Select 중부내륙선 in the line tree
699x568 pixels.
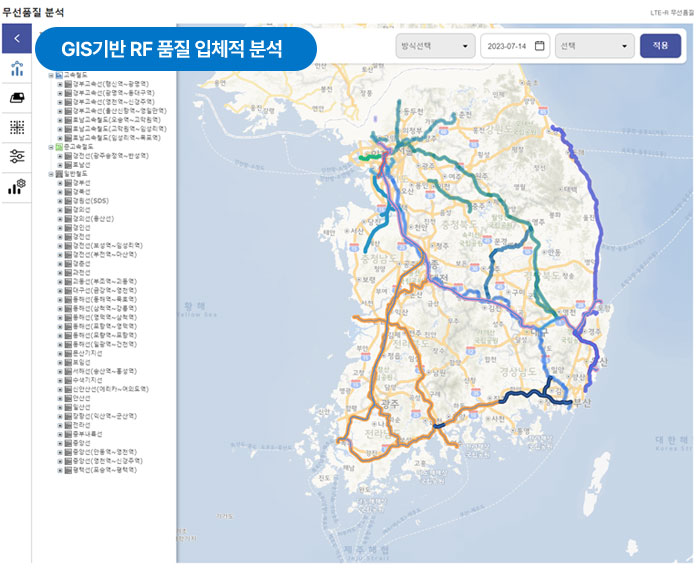86,433
